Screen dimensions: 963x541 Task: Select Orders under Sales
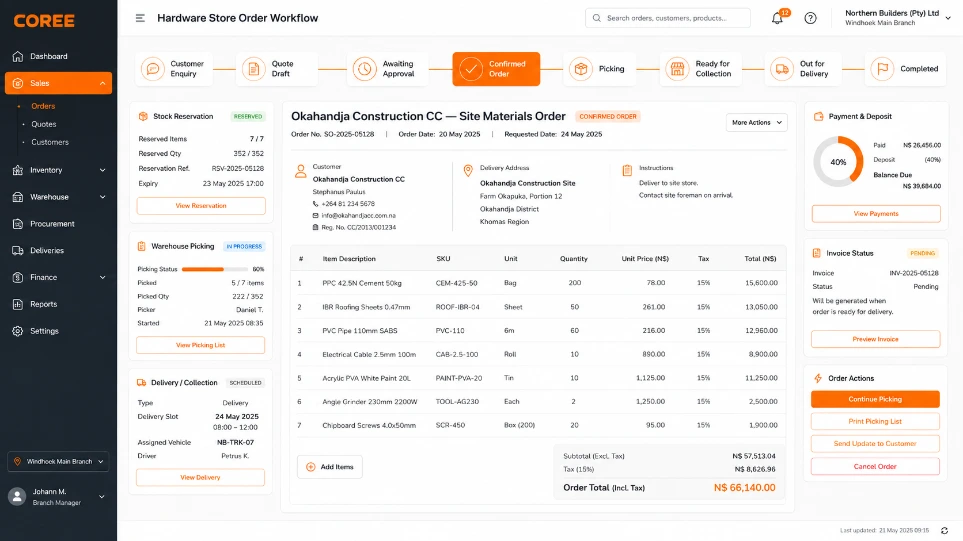pyautogui.click(x=43, y=106)
